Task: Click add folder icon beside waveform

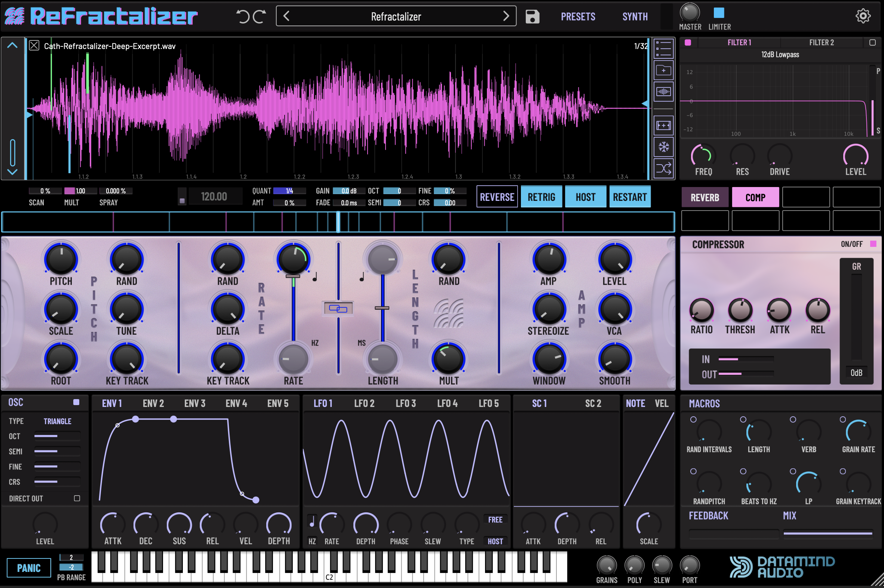Action: 663,70
